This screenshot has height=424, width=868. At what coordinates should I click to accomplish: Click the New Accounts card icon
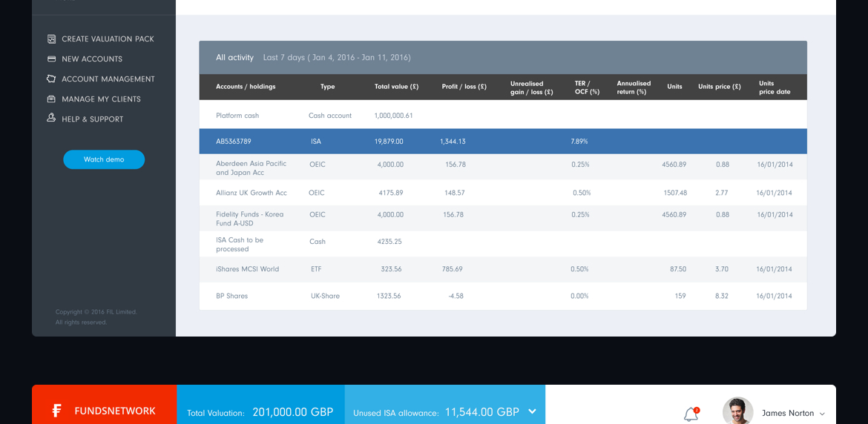pyautogui.click(x=51, y=59)
